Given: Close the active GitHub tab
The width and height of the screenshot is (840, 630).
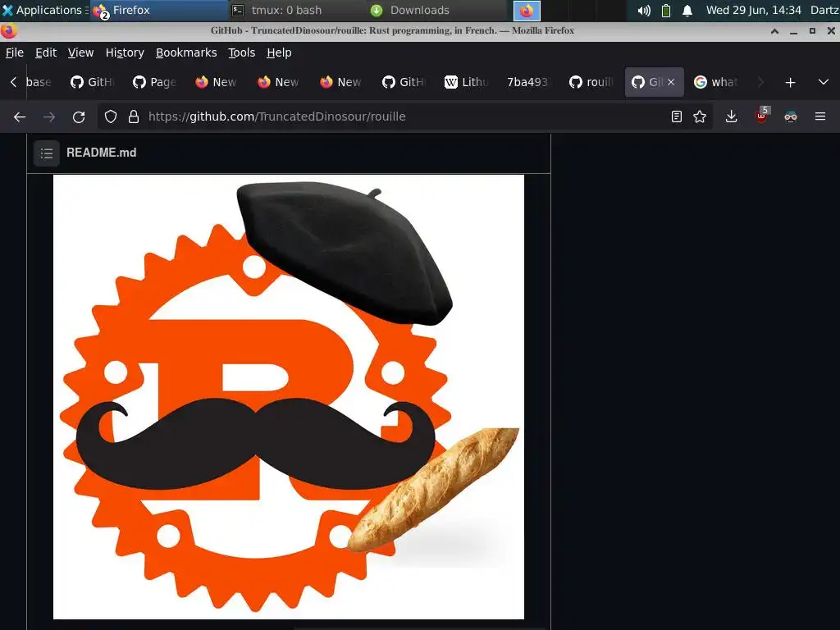Looking at the screenshot, I should tap(671, 82).
